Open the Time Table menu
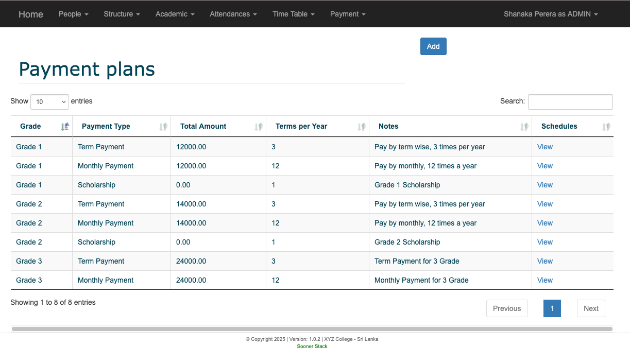 pos(293,14)
